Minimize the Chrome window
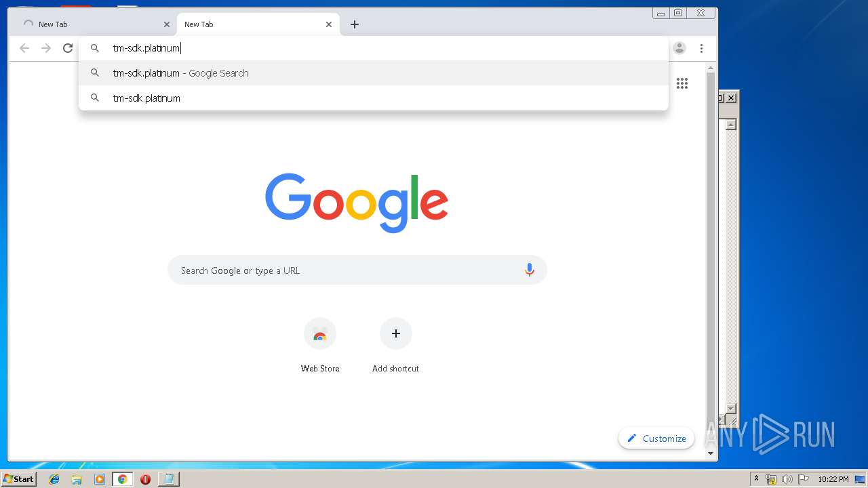This screenshot has width=868, height=488. (x=661, y=13)
